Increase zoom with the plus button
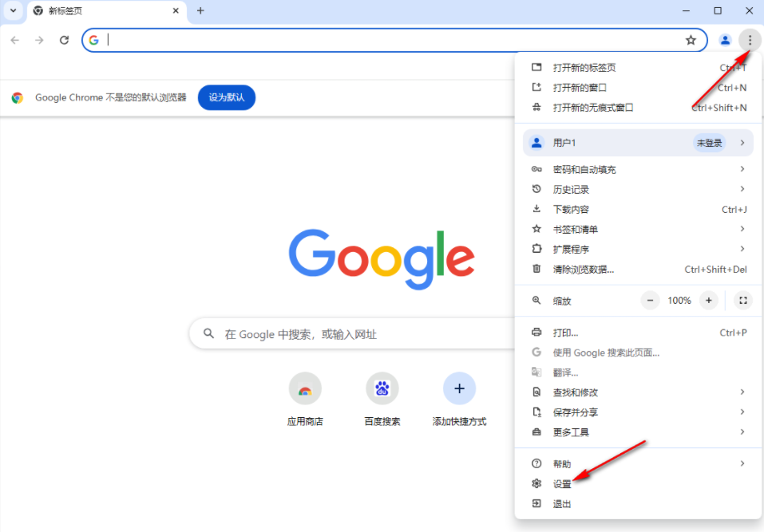 point(708,301)
